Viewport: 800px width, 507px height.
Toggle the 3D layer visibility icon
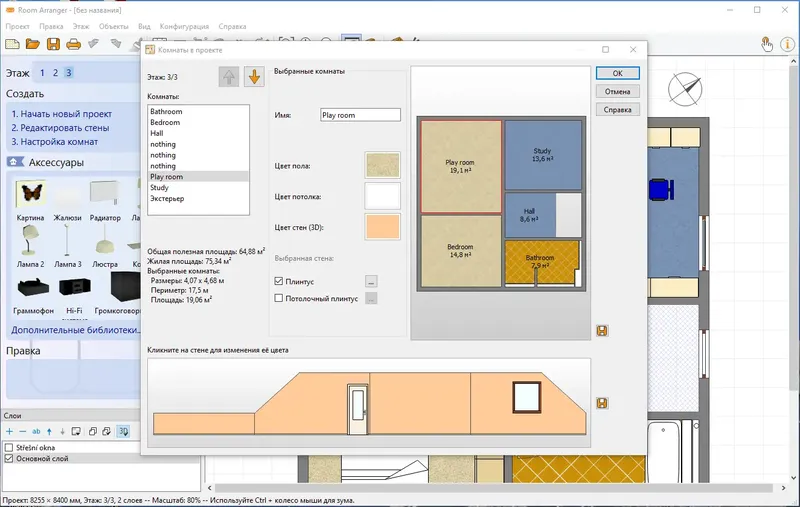(x=123, y=432)
